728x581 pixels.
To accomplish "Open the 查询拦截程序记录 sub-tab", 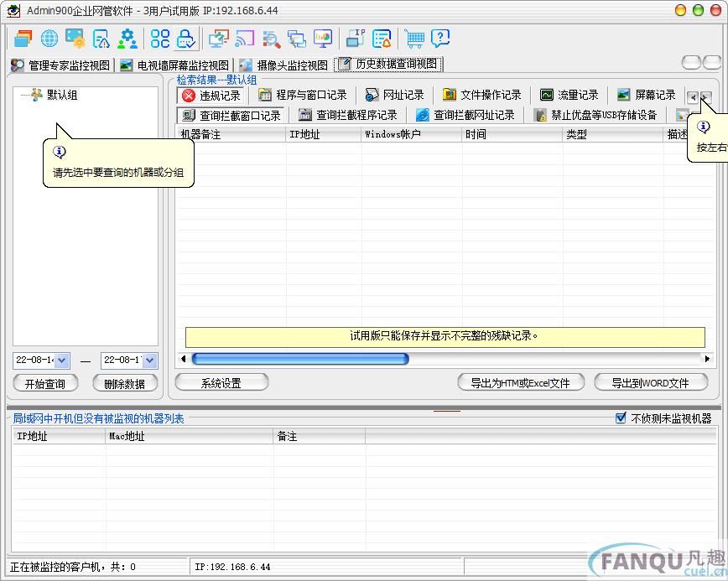I will (x=348, y=115).
